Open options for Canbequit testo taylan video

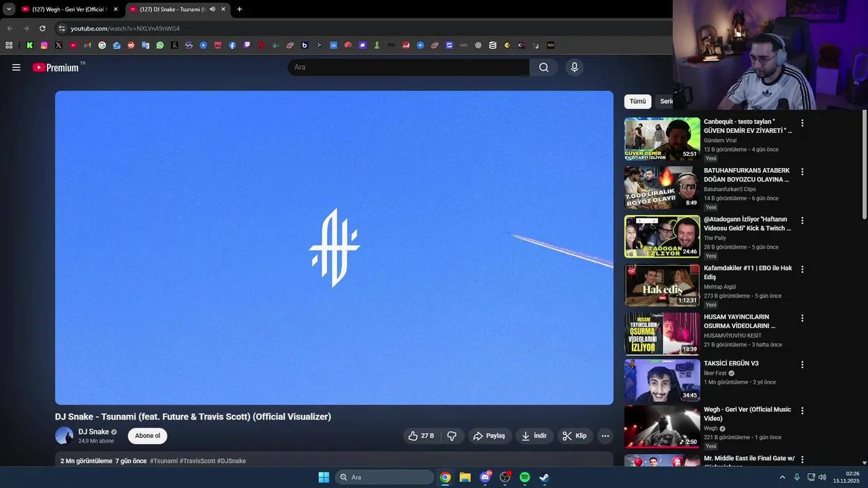point(802,123)
